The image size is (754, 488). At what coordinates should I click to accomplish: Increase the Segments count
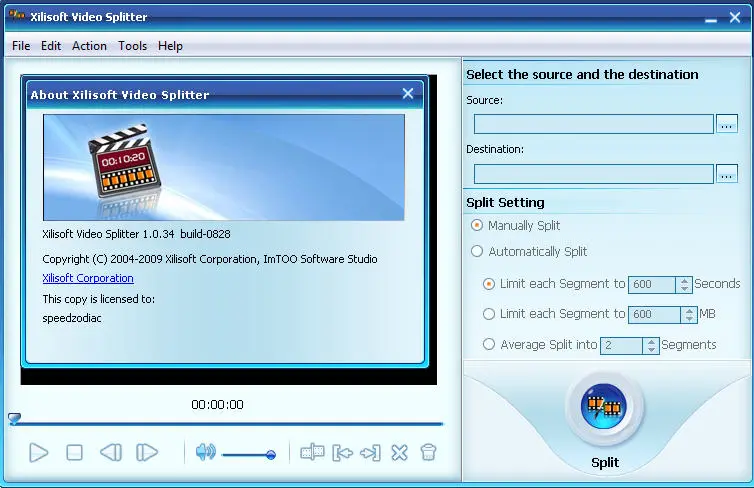[x=651, y=341]
